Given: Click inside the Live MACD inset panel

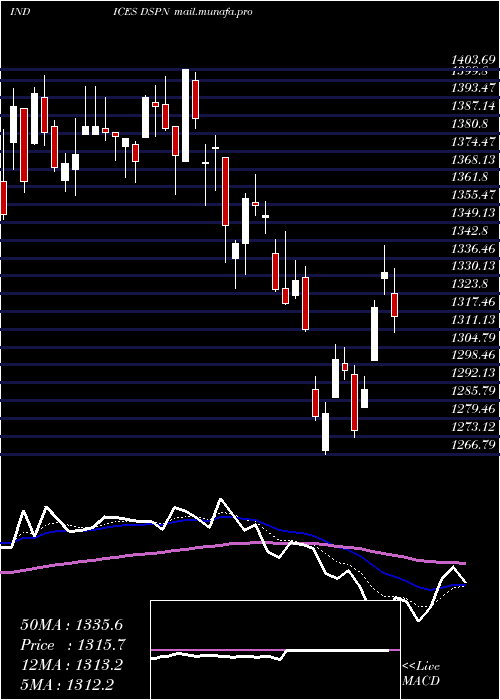Looking at the screenshot, I should 275,650.
